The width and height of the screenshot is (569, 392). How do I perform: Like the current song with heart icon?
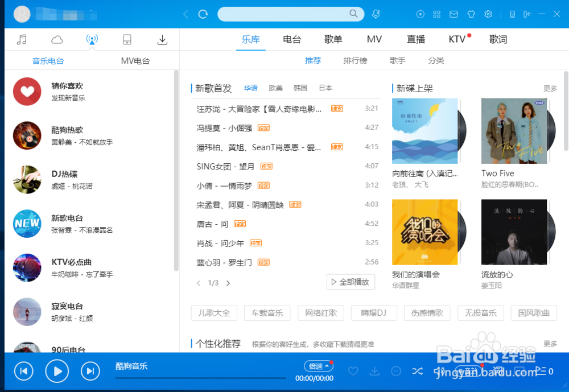coord(353,371)
